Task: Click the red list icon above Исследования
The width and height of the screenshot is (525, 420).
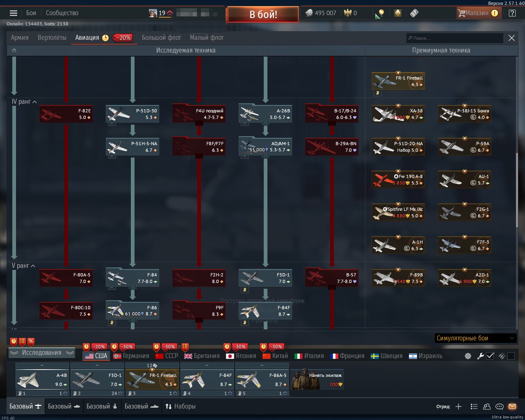Action: [23, 341]
